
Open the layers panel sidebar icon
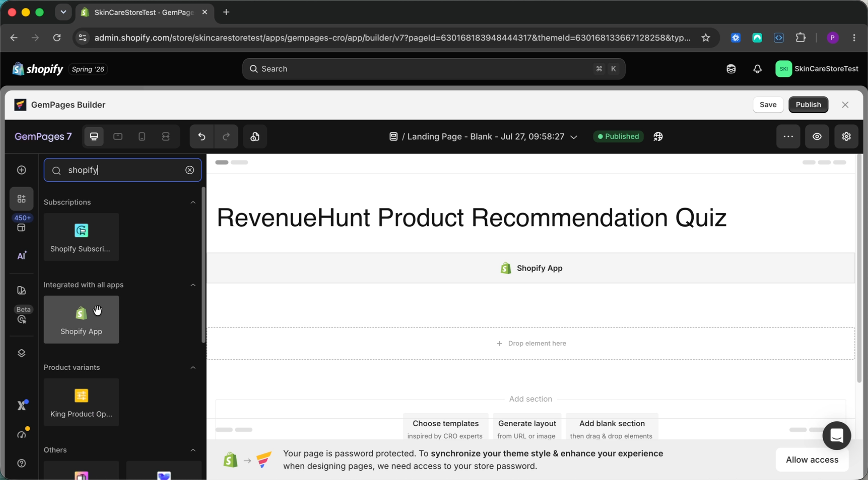(x=21, y=353)
